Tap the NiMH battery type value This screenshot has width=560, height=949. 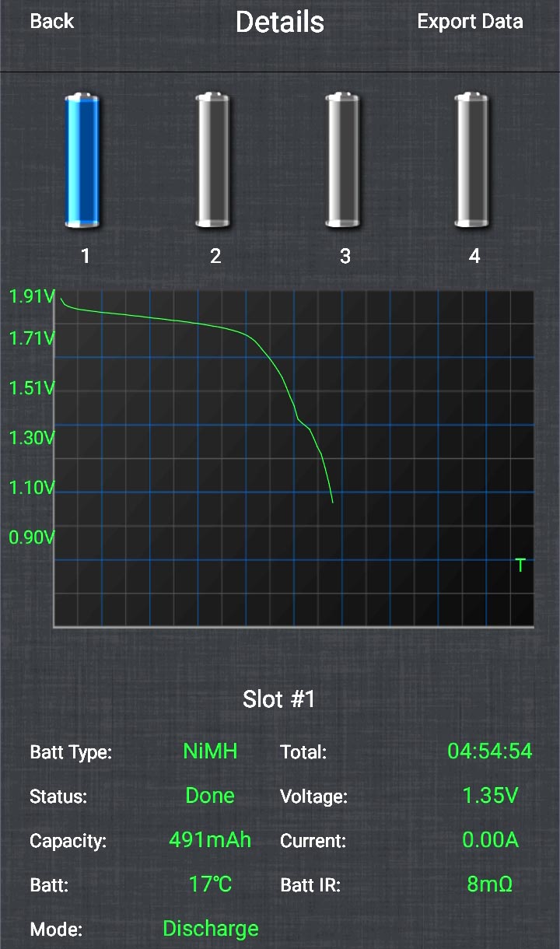210,751
